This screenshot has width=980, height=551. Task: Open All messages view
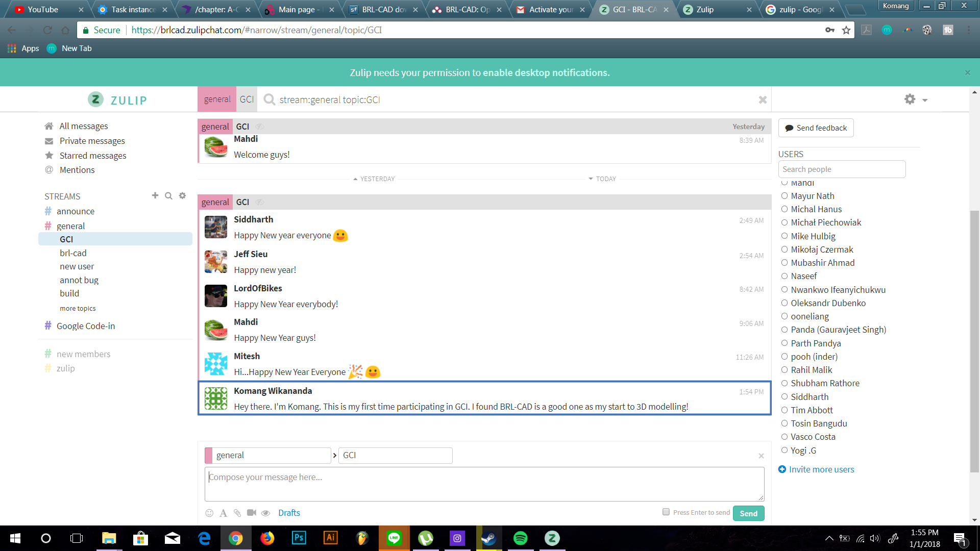[84, 126]
